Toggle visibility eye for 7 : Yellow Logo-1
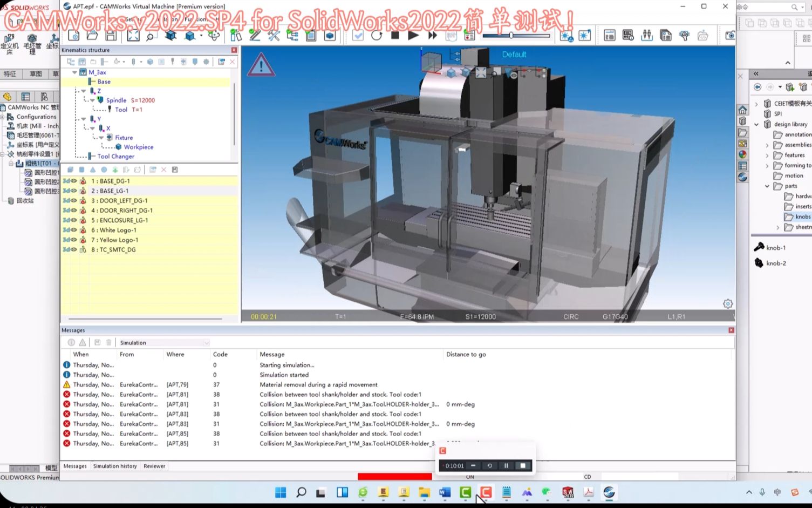Image resolution: width=812 pixels, height=508 pixels. coord(74,240)
